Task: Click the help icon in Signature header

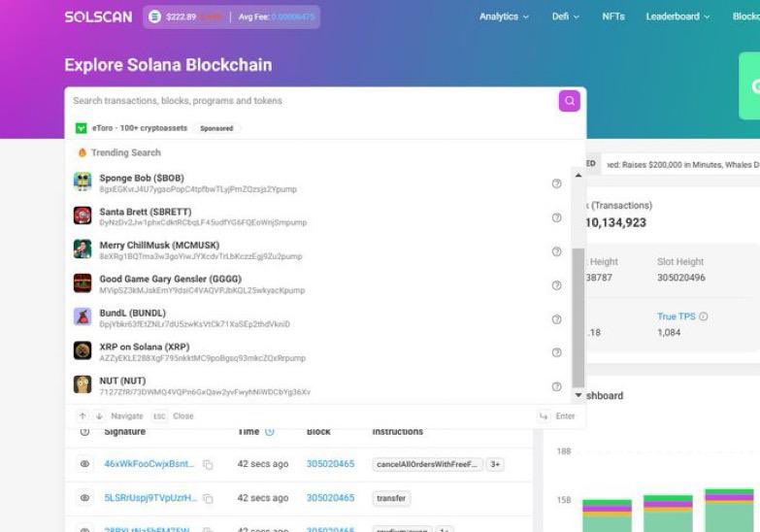Action: pyautogui.click(x=84, y=432)
